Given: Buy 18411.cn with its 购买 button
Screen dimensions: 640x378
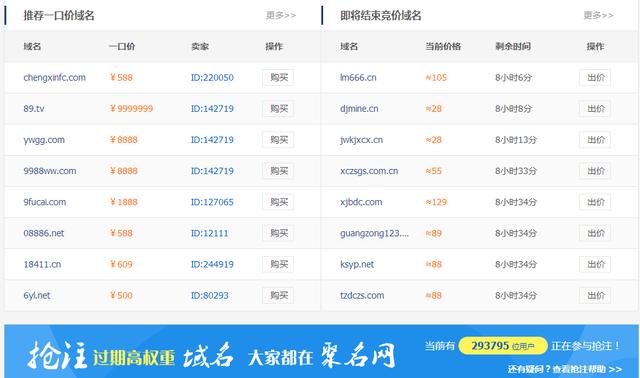Looking at the screenshot, I should pyautogui.click(x=278, y=264).
